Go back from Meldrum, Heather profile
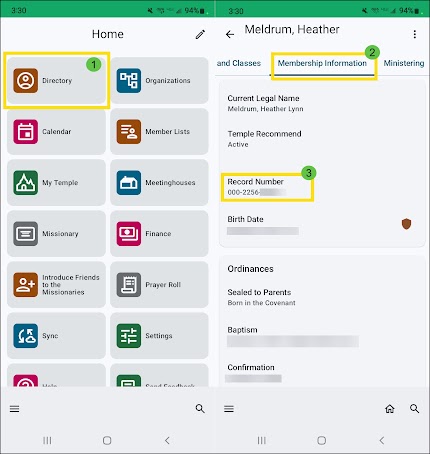The height and width of the screenshot is (454, 430). (230, 34)
